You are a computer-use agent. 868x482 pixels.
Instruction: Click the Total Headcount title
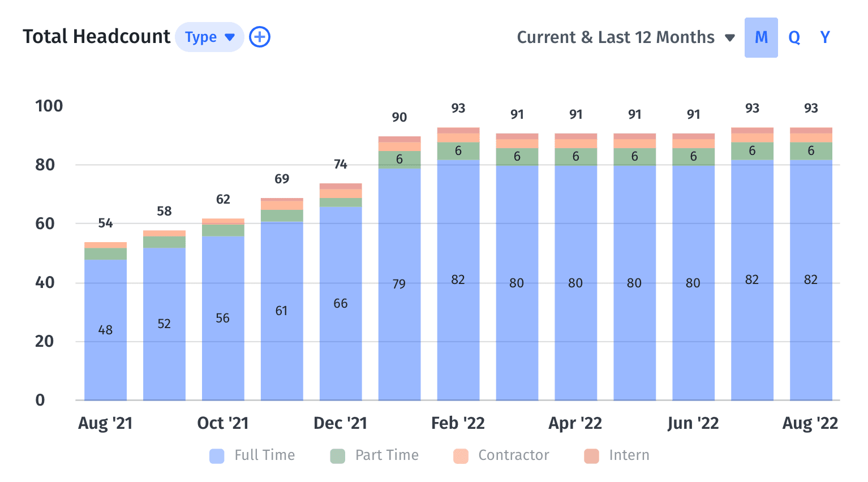tap(96, 37)
